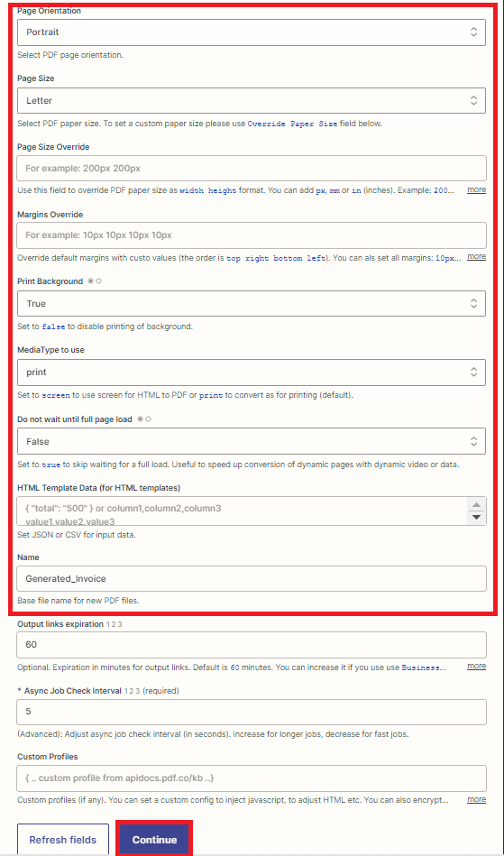The width and height of the screenshot is (504, 856).
Task: Click 'Base file name for new PDF files.' text
Action: [78, 601]
